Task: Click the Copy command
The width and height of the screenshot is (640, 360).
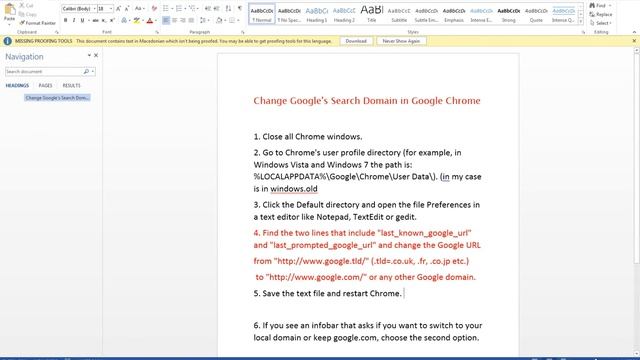Action: 27,14
